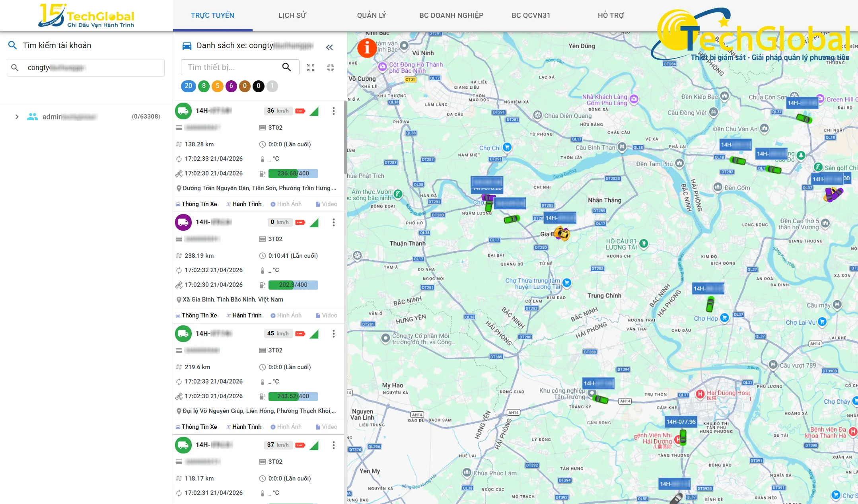Click the green car marker below label 14H-077.96

point(683,437)
